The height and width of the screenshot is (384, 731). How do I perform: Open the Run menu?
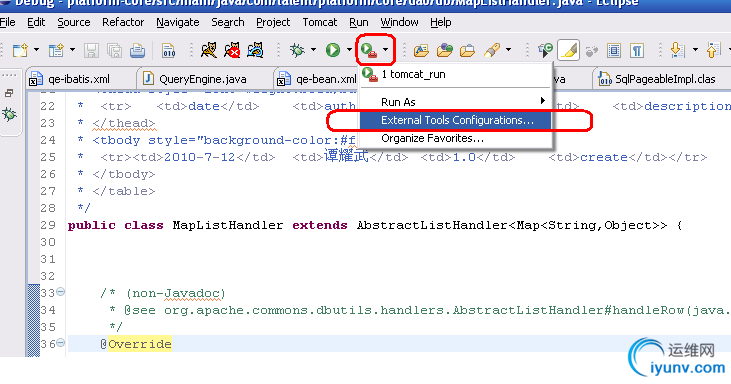point(359,22)
